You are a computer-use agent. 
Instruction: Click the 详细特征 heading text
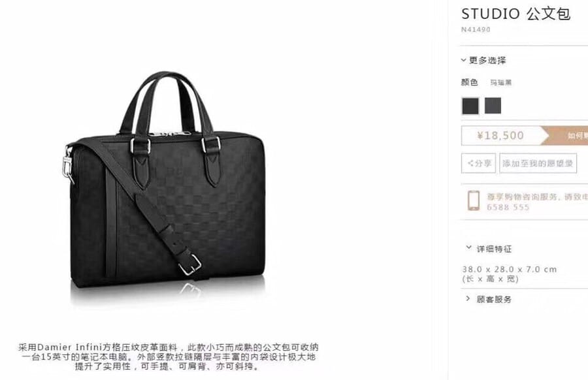click(x=494, y=249)
